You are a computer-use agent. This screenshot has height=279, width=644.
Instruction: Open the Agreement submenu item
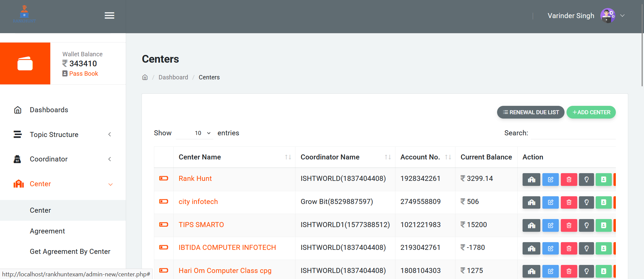tap(47, 231)
